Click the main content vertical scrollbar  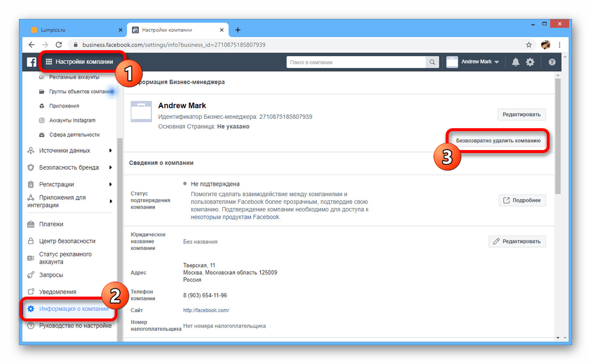pyautogui.click(x=558, y=136)
